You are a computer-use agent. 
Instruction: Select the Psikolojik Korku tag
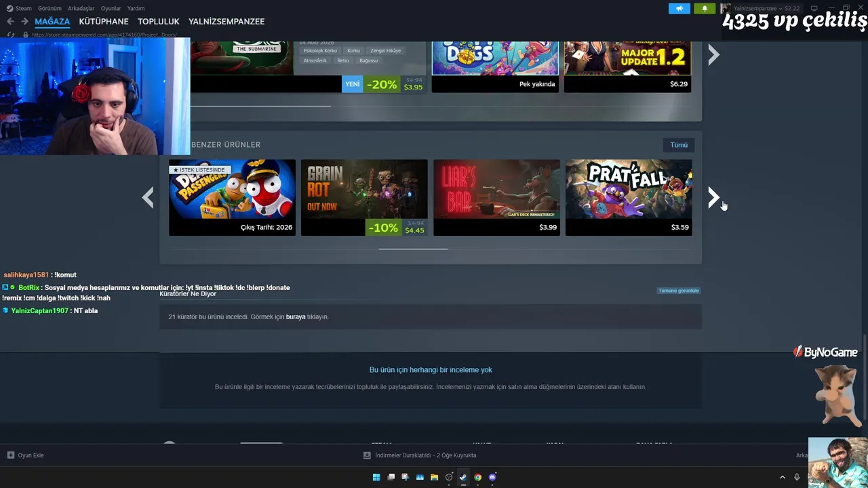pyautogui.click(x=320, y=51)
